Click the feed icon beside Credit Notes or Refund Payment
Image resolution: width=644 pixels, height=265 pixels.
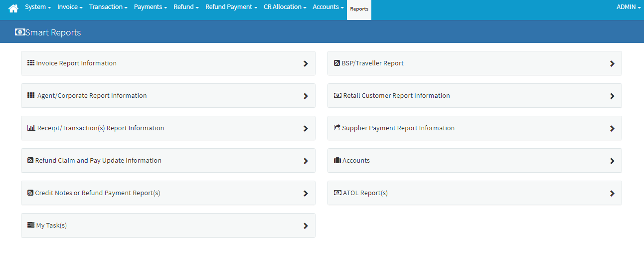click(30, 193)
